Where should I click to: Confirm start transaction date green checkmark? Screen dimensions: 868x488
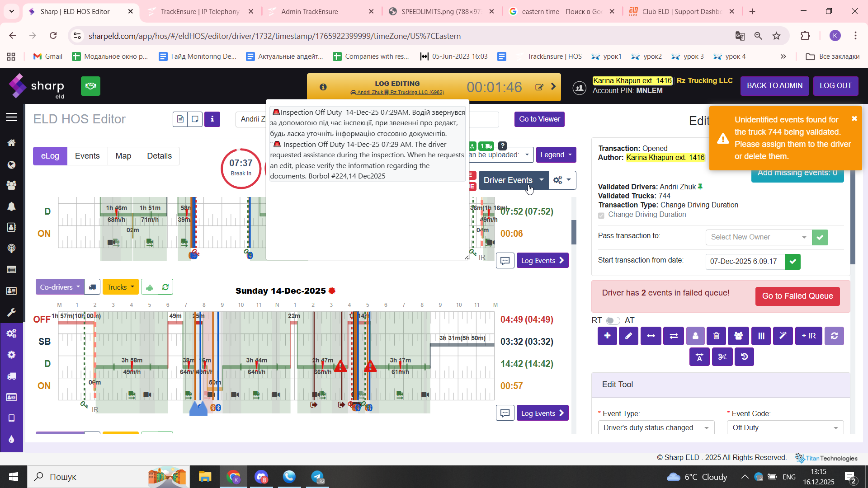pos(793,262)
